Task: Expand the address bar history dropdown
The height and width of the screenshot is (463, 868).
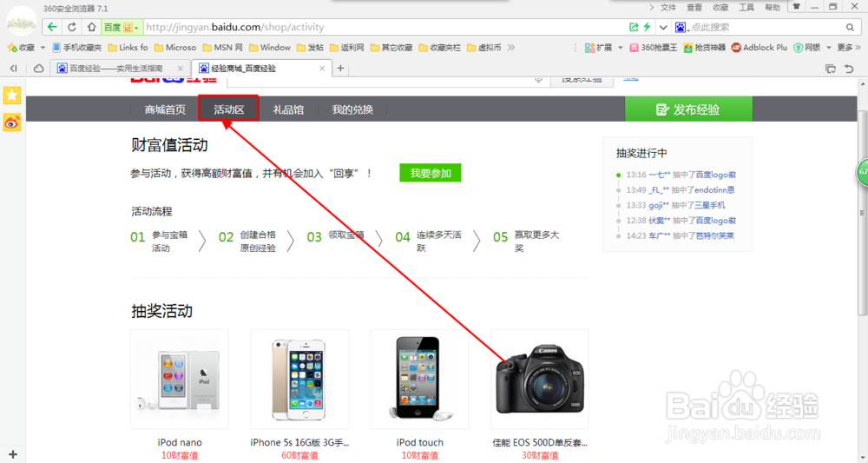Action: point(663,27)
